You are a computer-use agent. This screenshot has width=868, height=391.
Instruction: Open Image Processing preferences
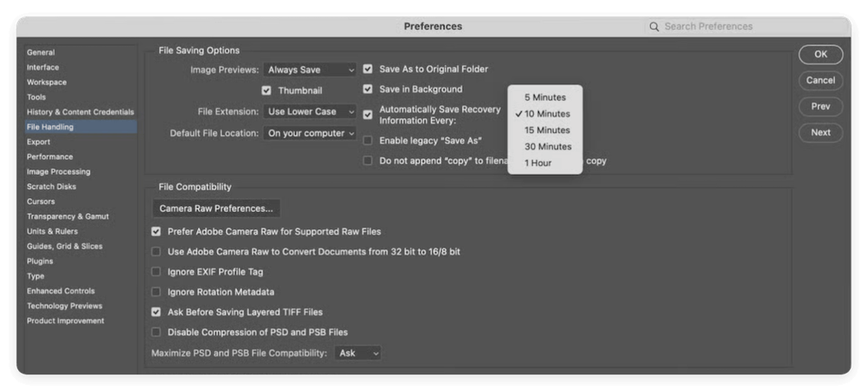(58, 172)
